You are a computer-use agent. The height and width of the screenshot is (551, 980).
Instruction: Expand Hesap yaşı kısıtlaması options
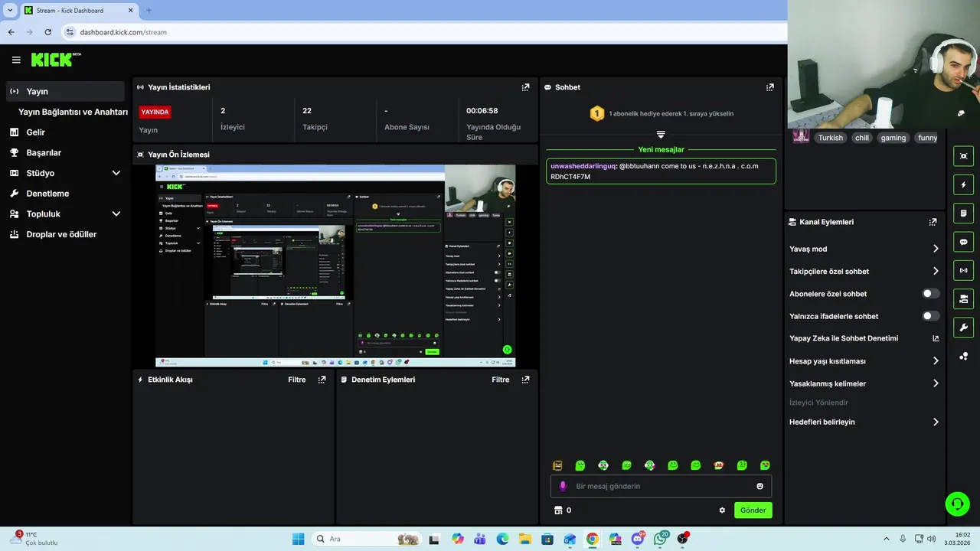pyautogui.click(x=936, y=361)
